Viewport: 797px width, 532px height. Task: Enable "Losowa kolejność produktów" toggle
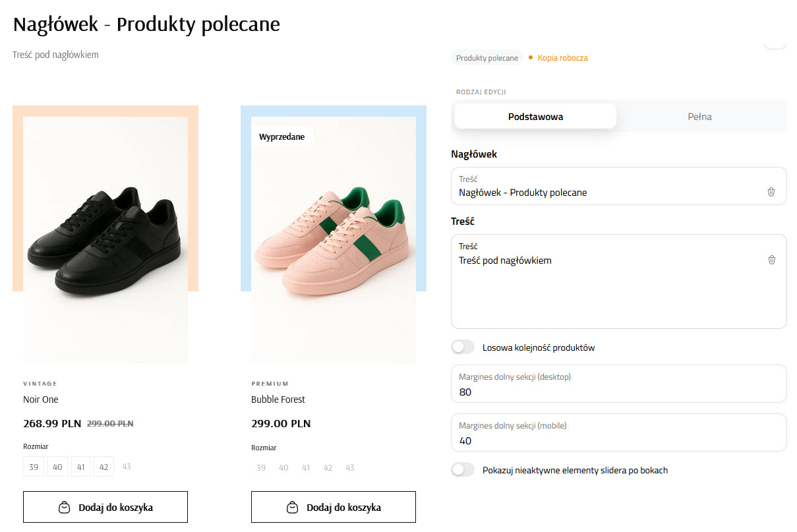(462, 346)
